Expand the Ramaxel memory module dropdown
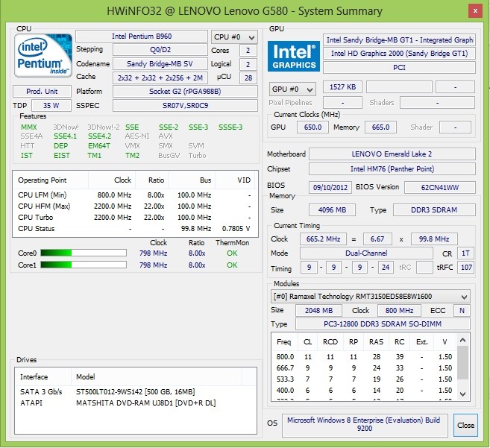Image resolution: width=490 pixels, height=448 pixels. (x=371, y=297)
